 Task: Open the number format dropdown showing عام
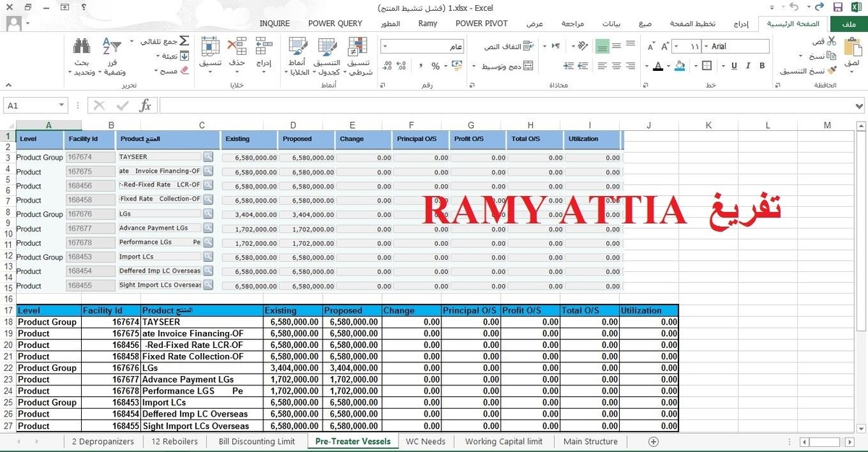pos(422,46)
